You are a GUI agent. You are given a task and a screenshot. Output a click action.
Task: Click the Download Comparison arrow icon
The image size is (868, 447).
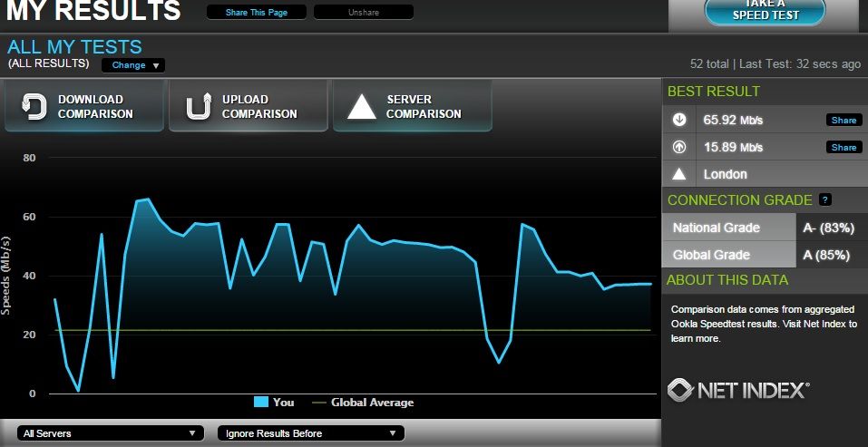coord(34,107)
